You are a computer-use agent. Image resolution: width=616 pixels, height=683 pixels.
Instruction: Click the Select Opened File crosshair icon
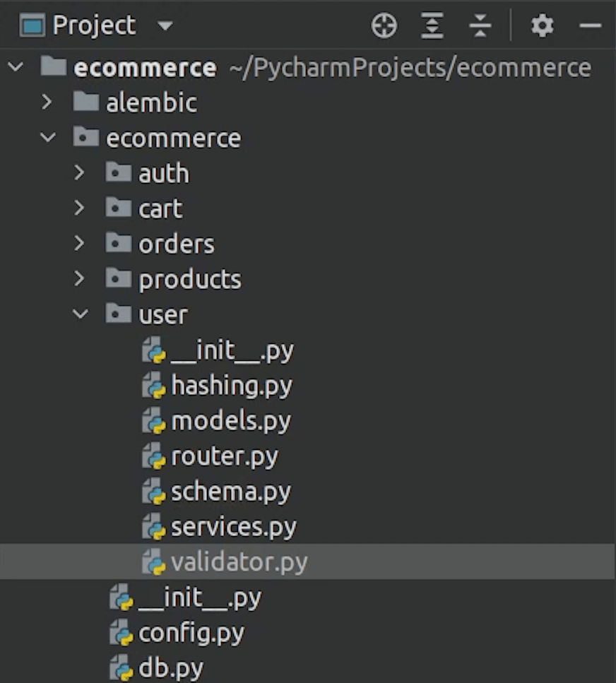tap(384, 27)
